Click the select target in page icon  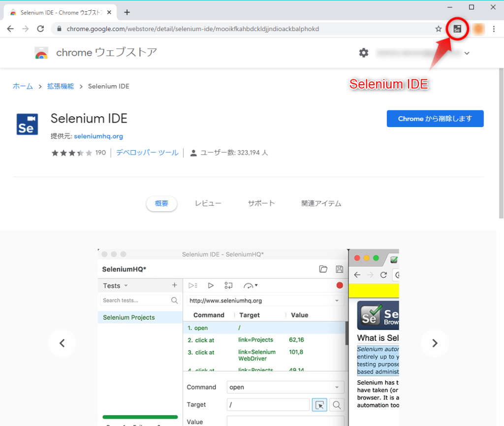319,405
